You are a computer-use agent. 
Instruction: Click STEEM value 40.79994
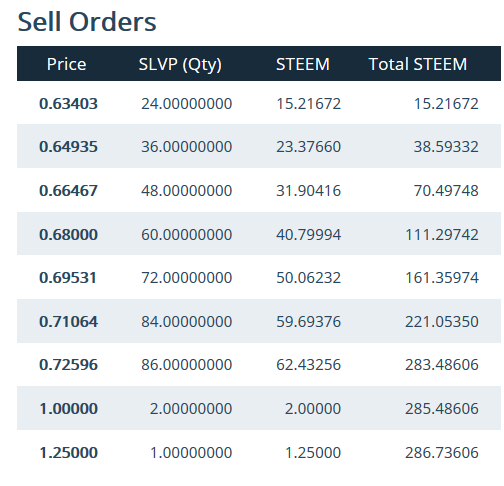coord(308,234)
